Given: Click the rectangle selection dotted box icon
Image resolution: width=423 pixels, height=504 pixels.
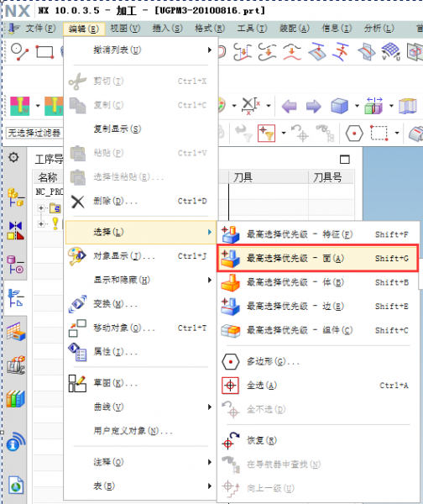Looking at the screenshot, I should [x=379, y=133].
